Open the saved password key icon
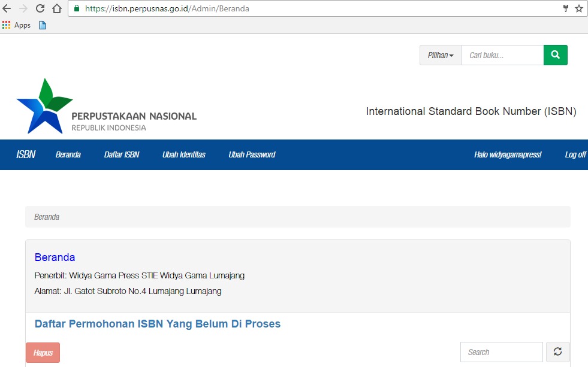588x367 pixels. coord(566,8)
